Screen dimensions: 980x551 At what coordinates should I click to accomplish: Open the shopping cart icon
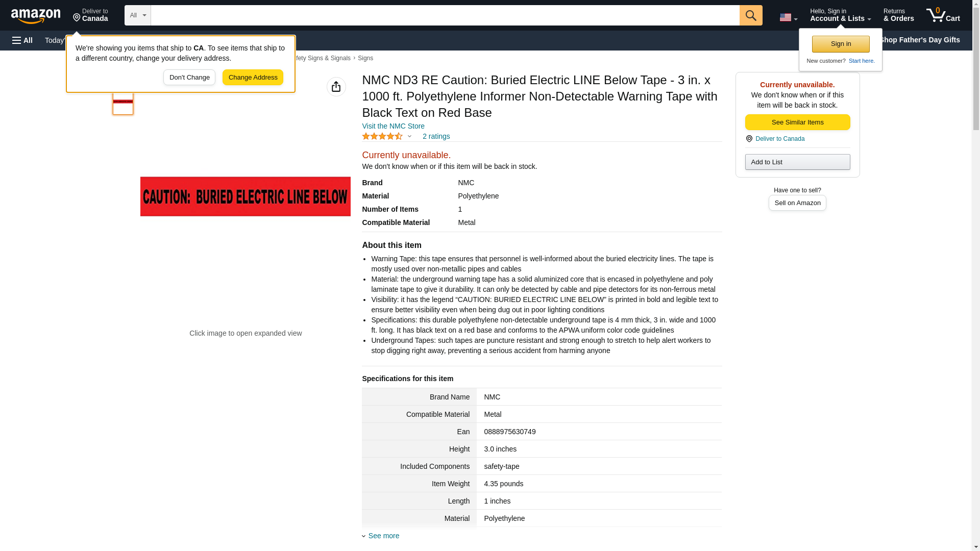(942, 15)
